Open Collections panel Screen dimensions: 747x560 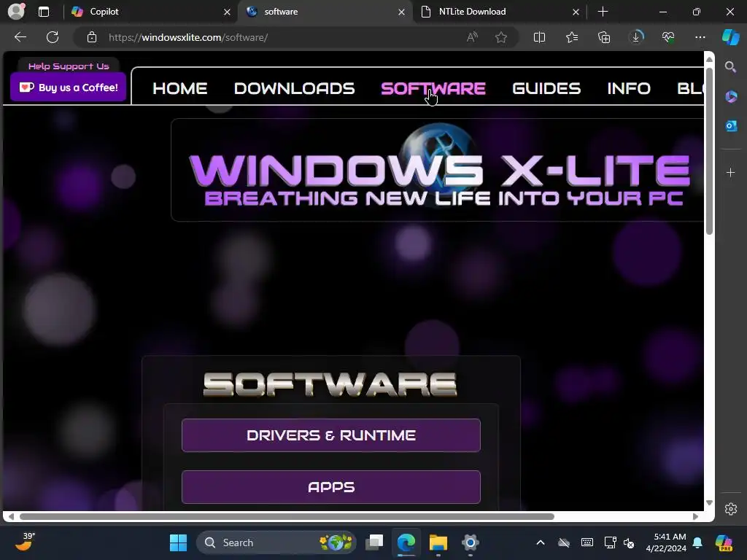603,37
